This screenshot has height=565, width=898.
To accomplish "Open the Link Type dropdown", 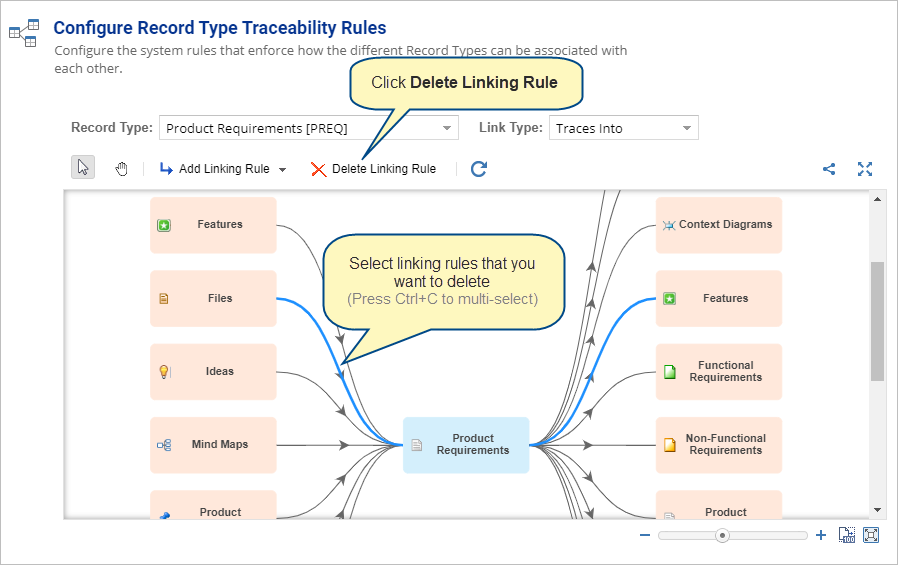I will pyautogui.click(x=624, y=128).
